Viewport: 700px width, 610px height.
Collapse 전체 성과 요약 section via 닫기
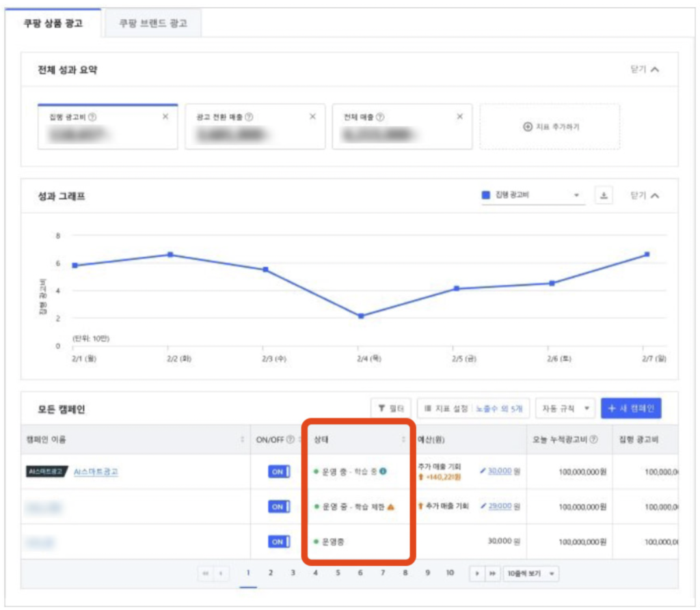pos(645,69)
